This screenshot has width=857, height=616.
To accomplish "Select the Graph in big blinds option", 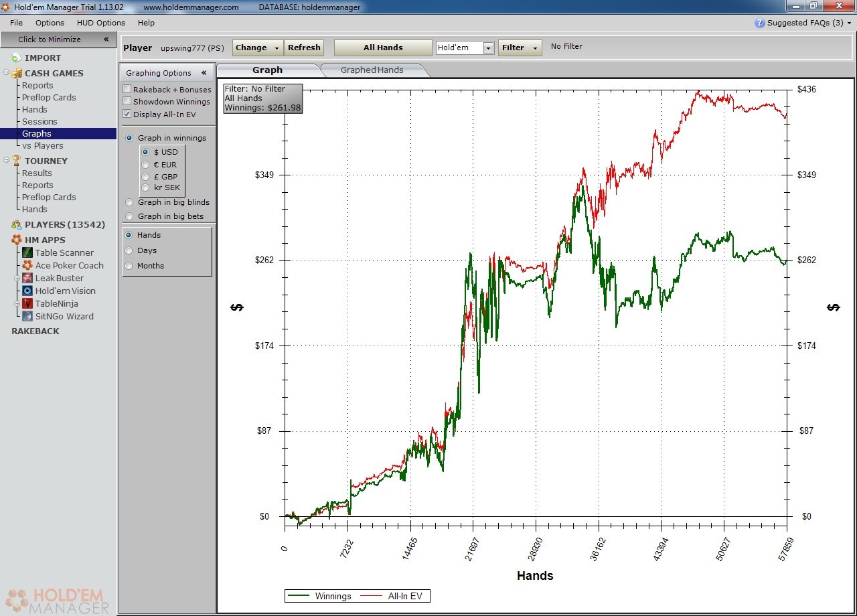I will (x=129, y=202).
